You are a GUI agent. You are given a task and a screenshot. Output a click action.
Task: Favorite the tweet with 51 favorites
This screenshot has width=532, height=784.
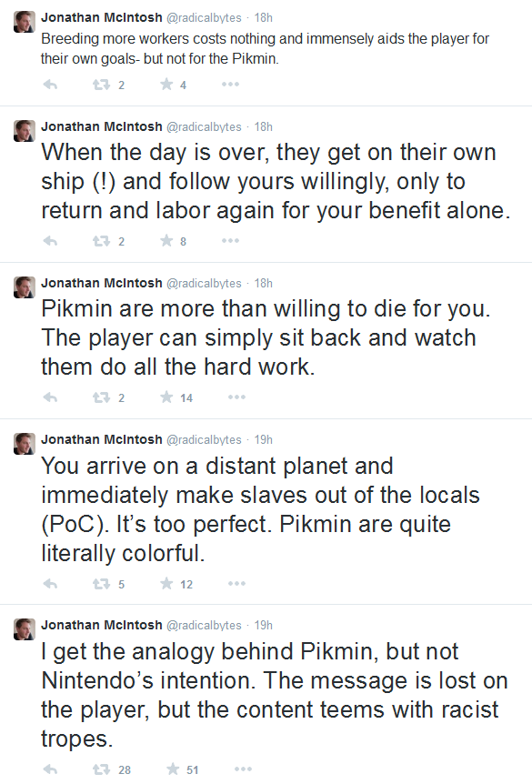173,769
